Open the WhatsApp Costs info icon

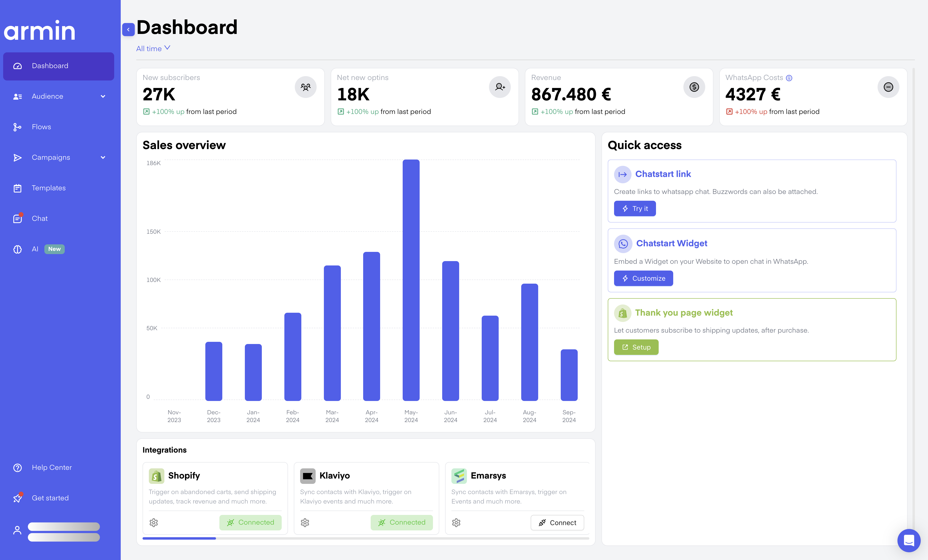(x=789, y=78)
